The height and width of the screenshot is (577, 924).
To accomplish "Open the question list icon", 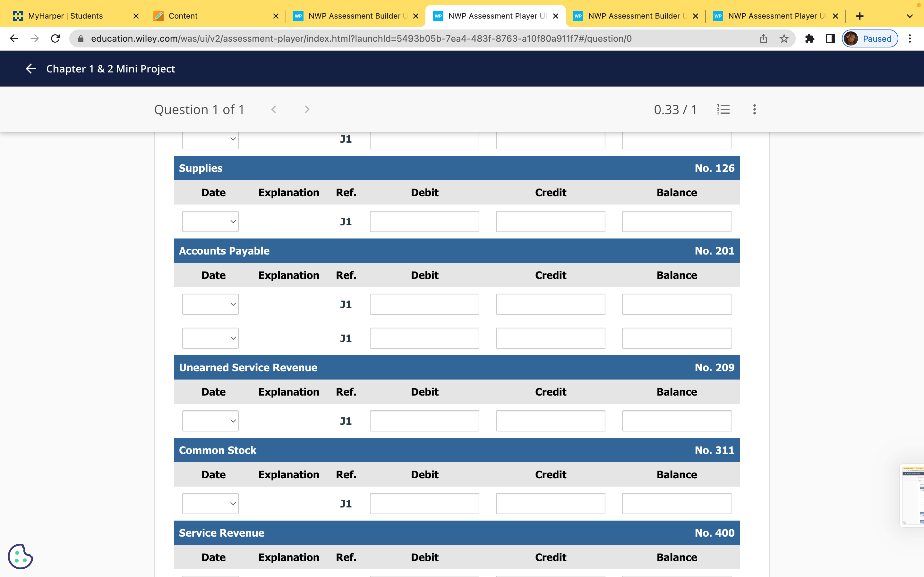I will coord(723,110).
